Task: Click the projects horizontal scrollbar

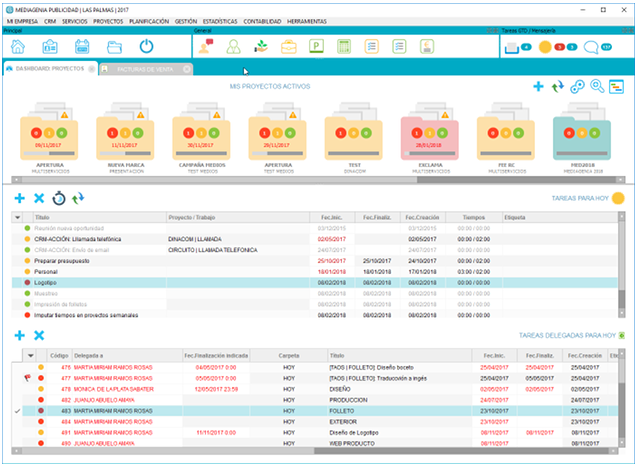Action: click(x=317, y=179)
